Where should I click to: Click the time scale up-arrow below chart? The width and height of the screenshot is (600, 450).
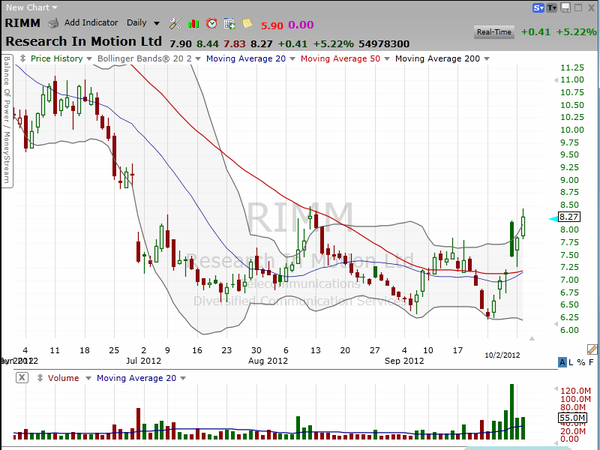[x=532, y=338]
